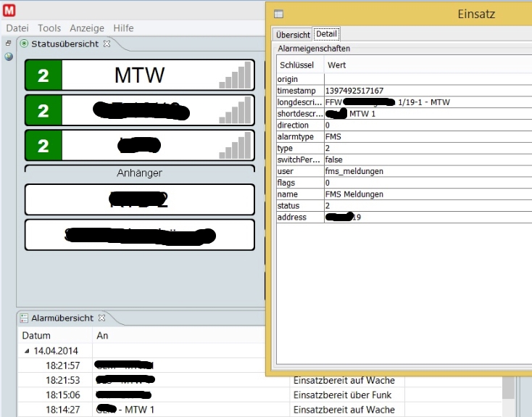Open the Datei menu
Image resolution: width=532 pixels, height=417 pixels.
point(17,28)
